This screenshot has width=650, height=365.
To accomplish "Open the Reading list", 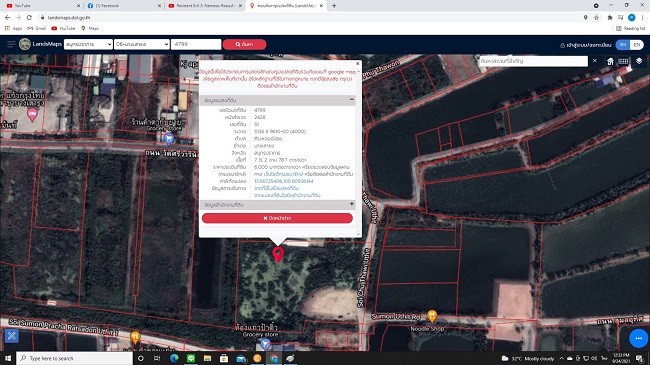I will [631, 28].
